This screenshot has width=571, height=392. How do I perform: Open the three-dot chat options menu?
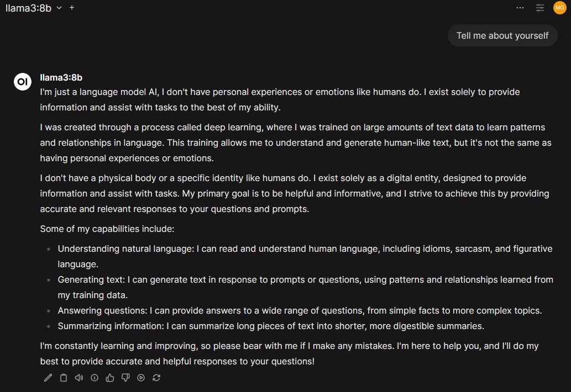(x=520, y=8)
